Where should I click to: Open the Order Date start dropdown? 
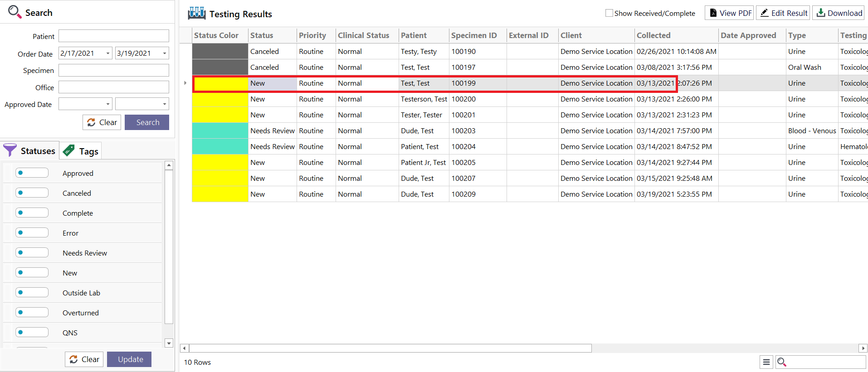click(108, 53)
